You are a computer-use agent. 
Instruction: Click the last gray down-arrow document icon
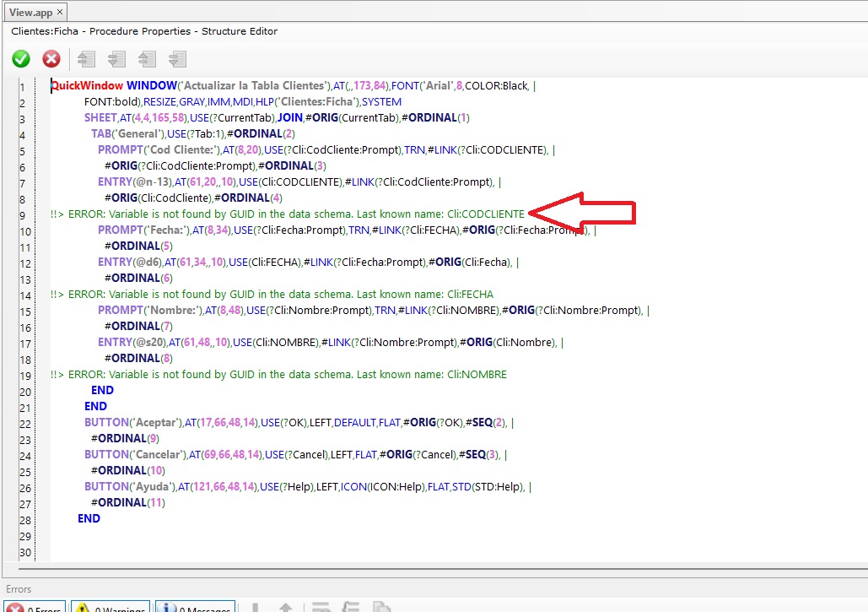coord(177,59)
